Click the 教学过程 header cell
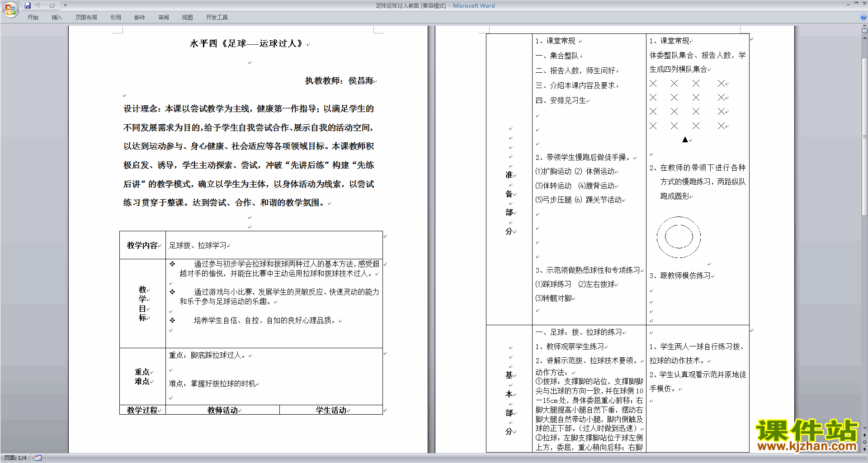Image resolution: width=868 pixels, height=463 pixels. click(142, 410)
